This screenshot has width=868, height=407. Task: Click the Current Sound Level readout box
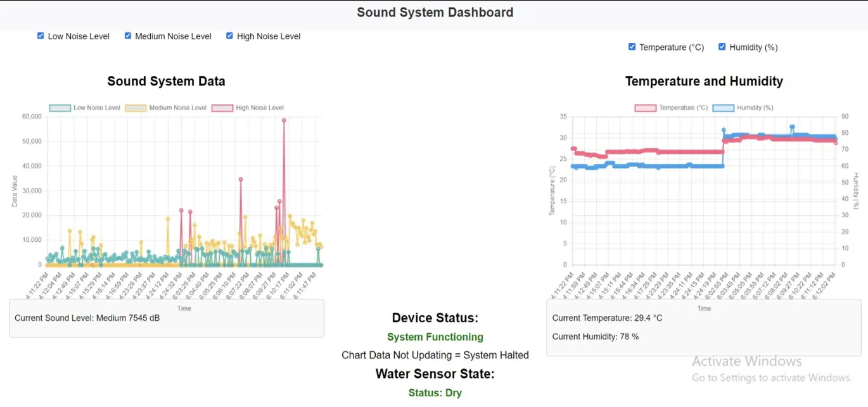(x=167, y=318)
